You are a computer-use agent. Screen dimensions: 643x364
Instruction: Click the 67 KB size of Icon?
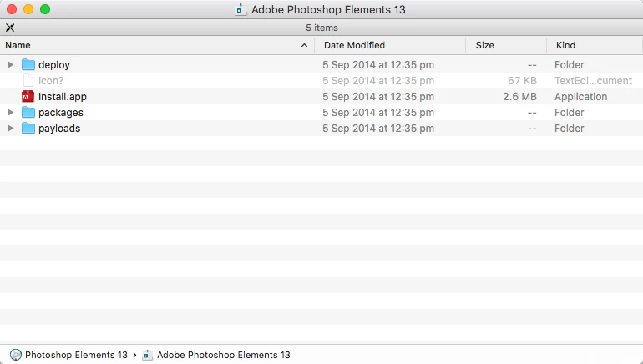tap(522, 81)
